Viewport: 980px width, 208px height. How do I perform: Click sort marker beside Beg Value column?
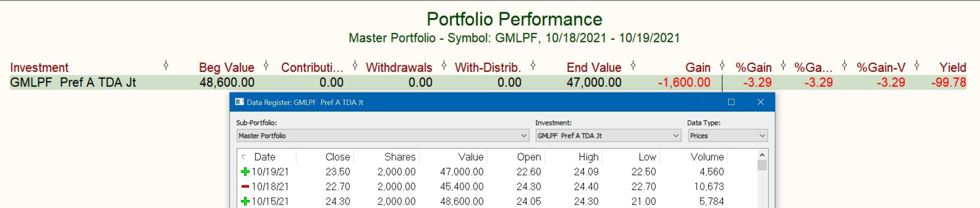click(266, 65)
